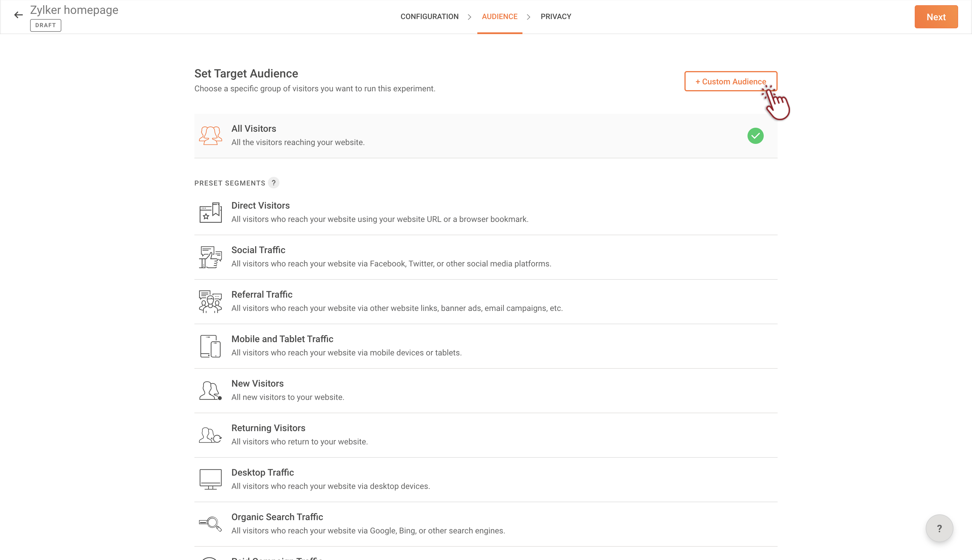Click the All Visitors people icon
This screenshot has width=972, height=560.
point(210,136)
